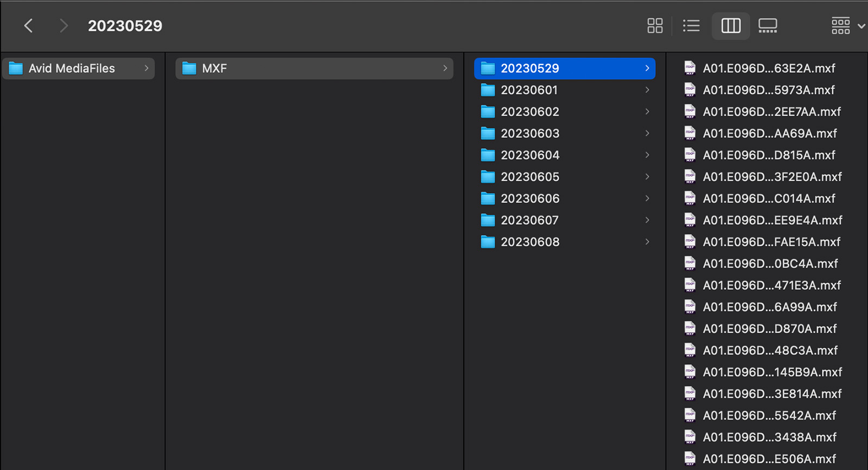This screenshot has width=868, height=470.
Task: Click the folder icon of 20230608
Action: pos(488,242)
